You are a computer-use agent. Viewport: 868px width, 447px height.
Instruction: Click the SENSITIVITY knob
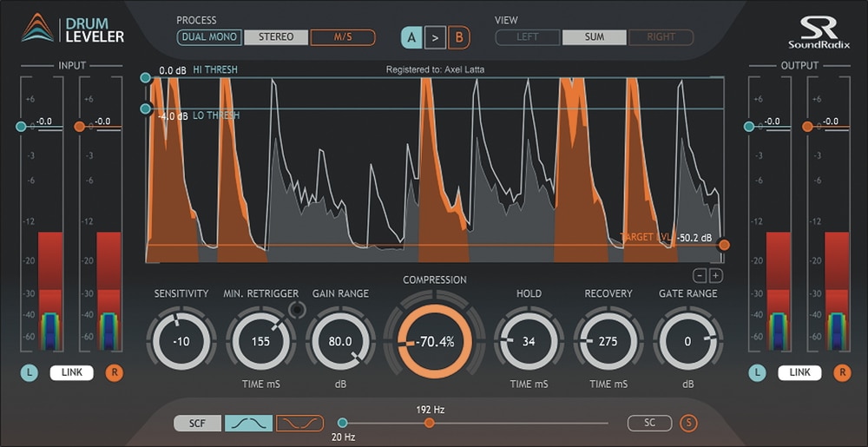click(x=181, y=341)
